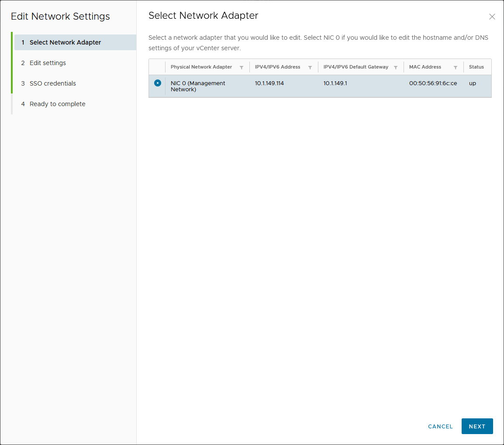The width and height of the screenshot is (504, 445).
Task: Cancel the network settings wizard
Action: (x=440, y=426)
